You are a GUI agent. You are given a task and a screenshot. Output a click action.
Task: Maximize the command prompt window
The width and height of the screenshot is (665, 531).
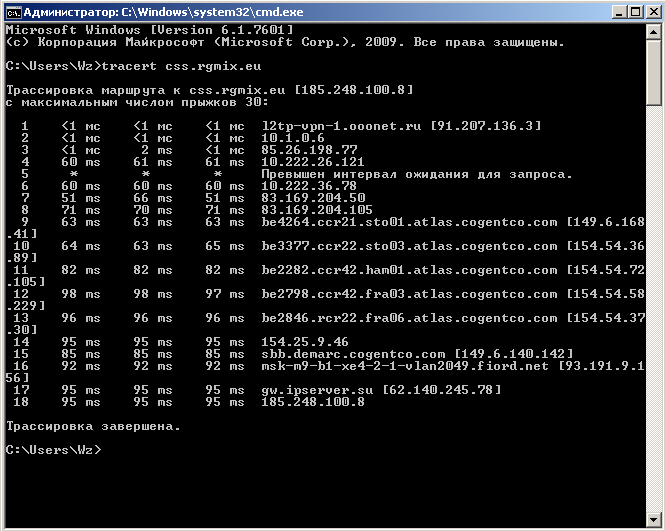(636, 12)
